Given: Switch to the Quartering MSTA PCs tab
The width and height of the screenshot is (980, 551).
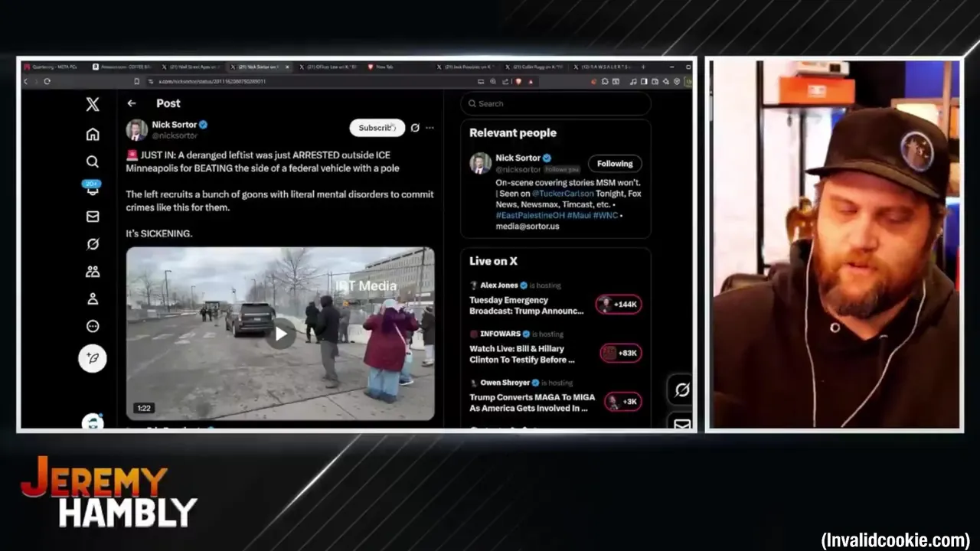Looking at the screenshot, I should pos(54,67).
